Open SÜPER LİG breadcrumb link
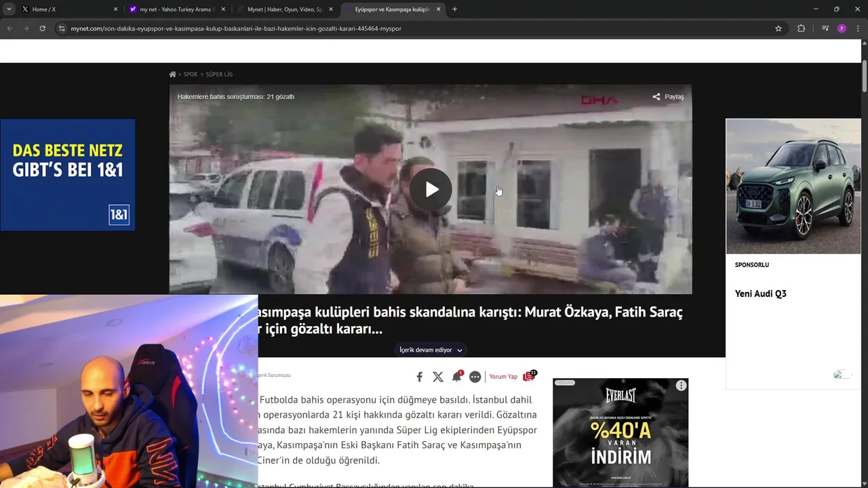The image size is (868, 488). pyautogui.click(x=219, y=75)
